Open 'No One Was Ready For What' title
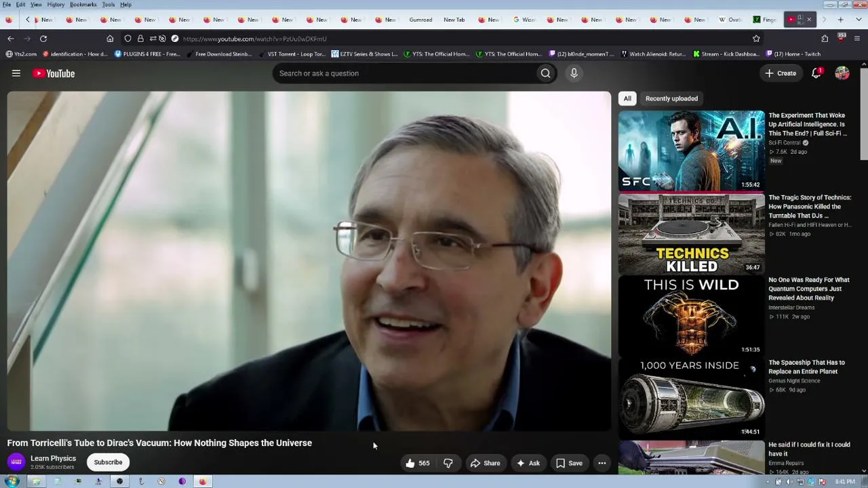 808,289
